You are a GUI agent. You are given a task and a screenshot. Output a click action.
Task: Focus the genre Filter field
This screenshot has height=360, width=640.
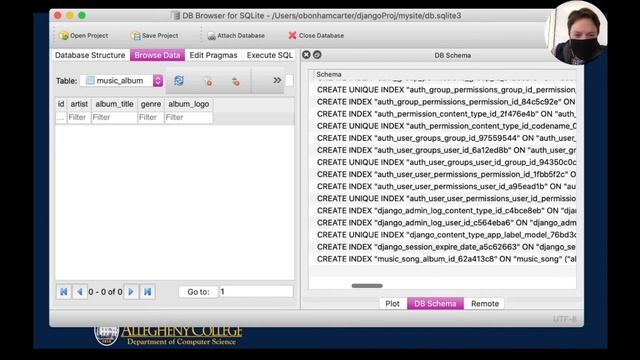[x=151, y=118]
